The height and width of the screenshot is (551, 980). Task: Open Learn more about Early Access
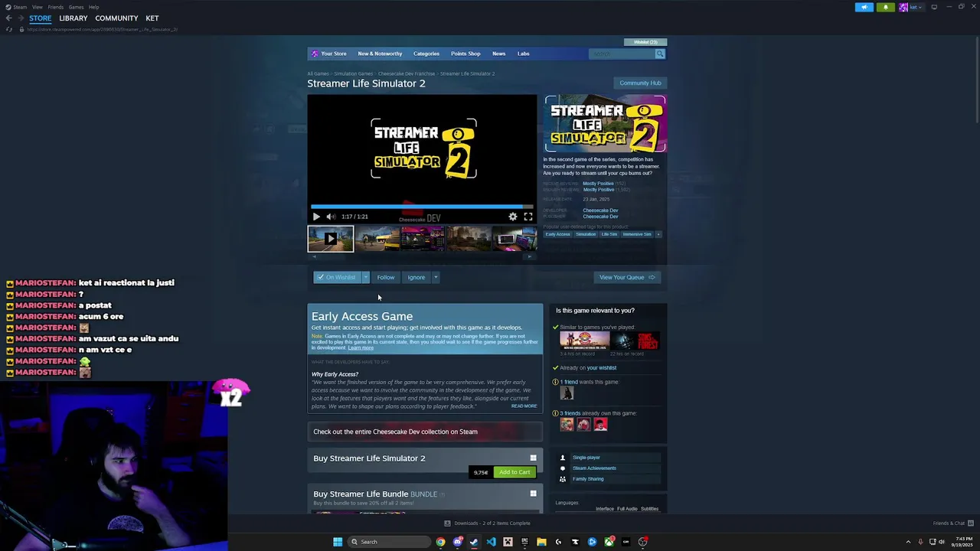(361, 347)
